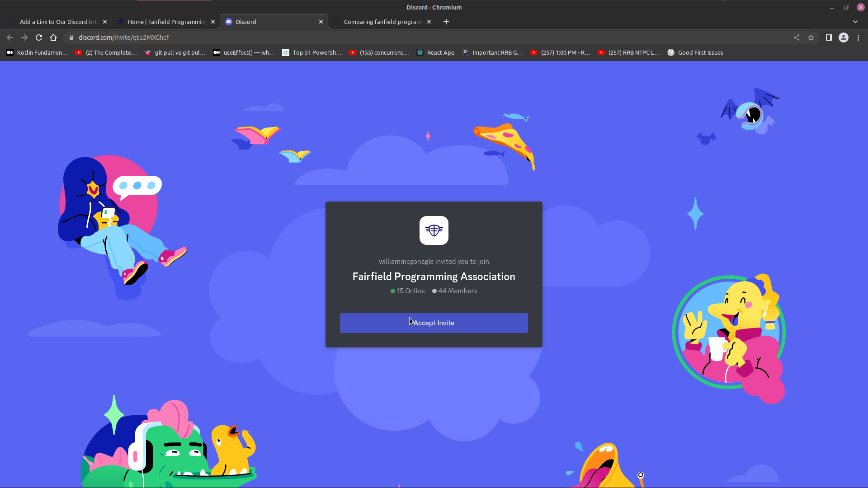Switch to Comparing fairfield-program tab
868x488 pixels.
click(382, 22)
